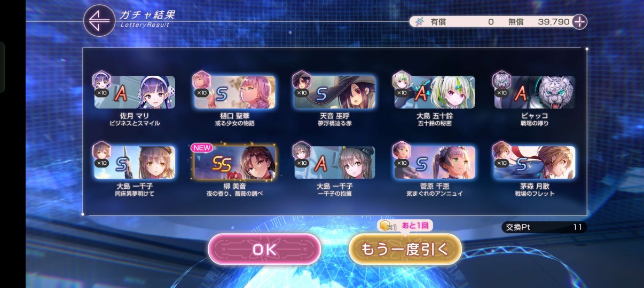Select the A card 戦場の哮り
The image size is (644, 288).
[535, 92]
